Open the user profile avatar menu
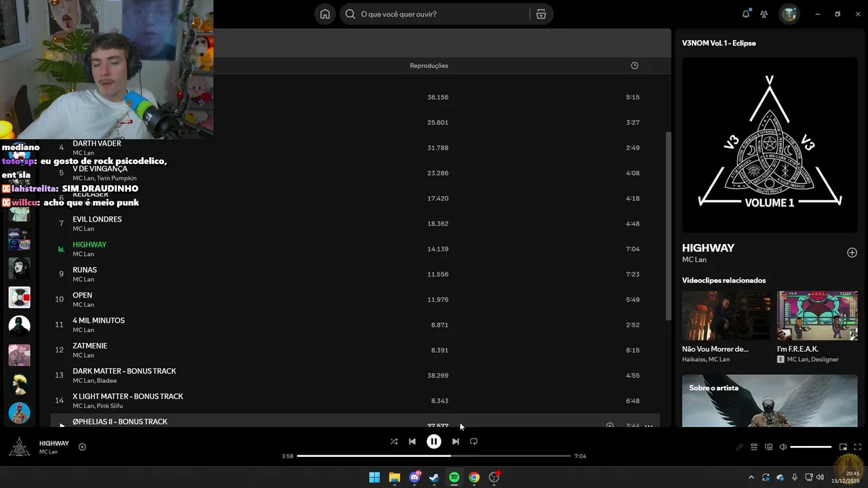This screenshot has width=868, height=488. pos(789,14)
